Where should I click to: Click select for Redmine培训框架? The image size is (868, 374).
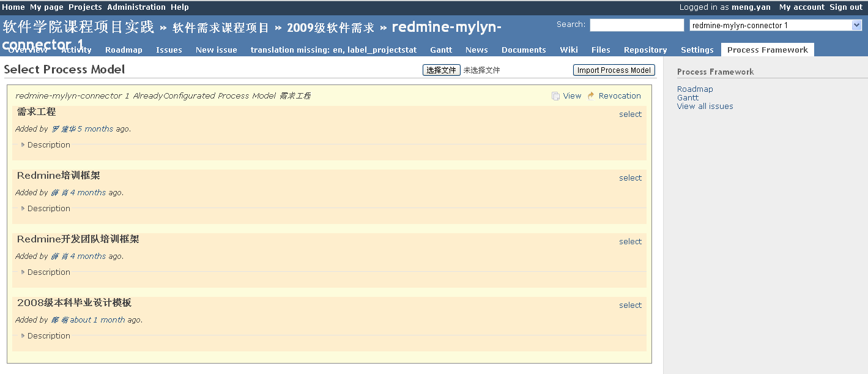tap(630, 178)
